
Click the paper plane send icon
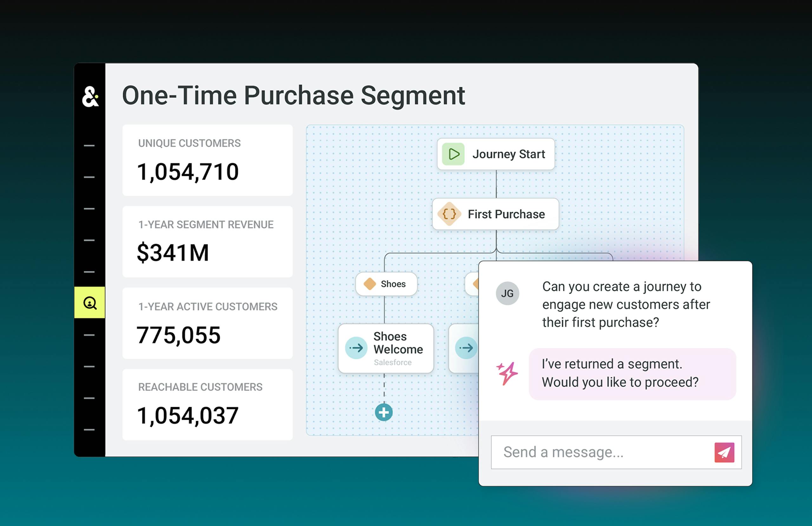pos(725,452)
